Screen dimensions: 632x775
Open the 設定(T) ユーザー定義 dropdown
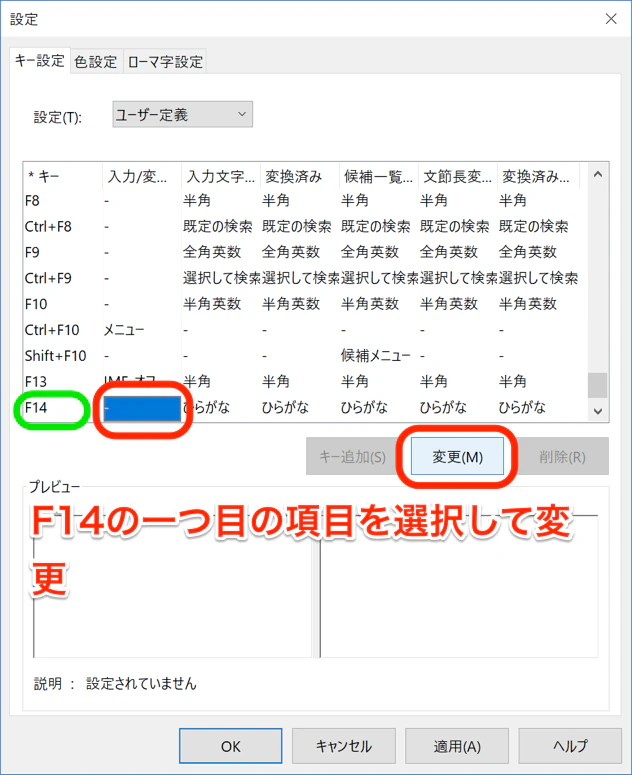tap(182, 114)
